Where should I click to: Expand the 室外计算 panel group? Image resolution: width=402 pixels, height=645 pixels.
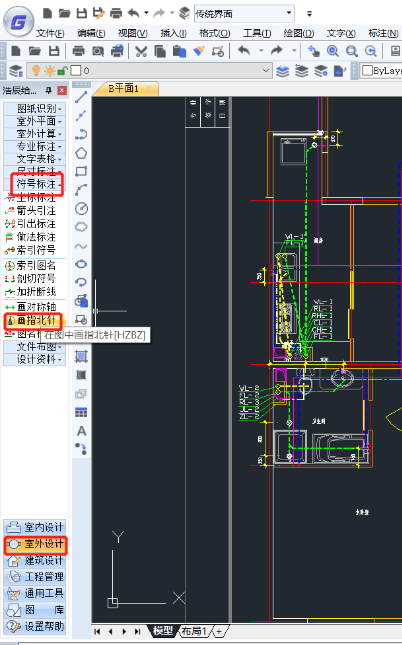pyautogui.click(x=35, y=134)
